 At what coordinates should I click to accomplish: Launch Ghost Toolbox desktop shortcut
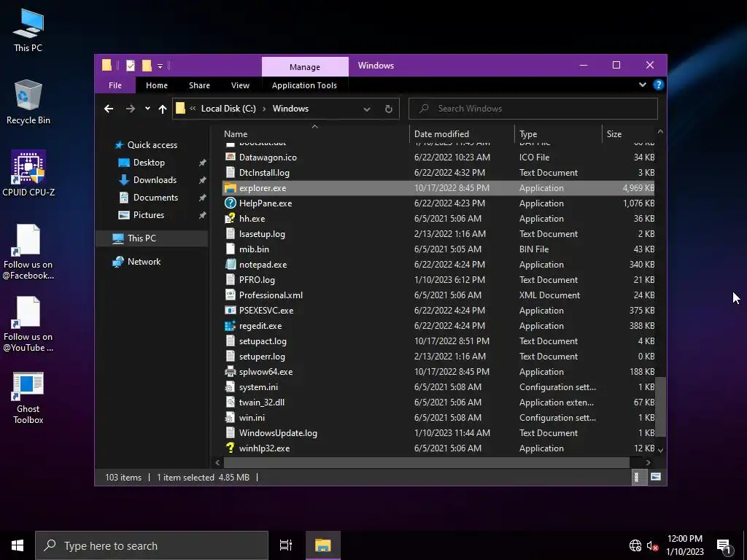pos(28,397)
